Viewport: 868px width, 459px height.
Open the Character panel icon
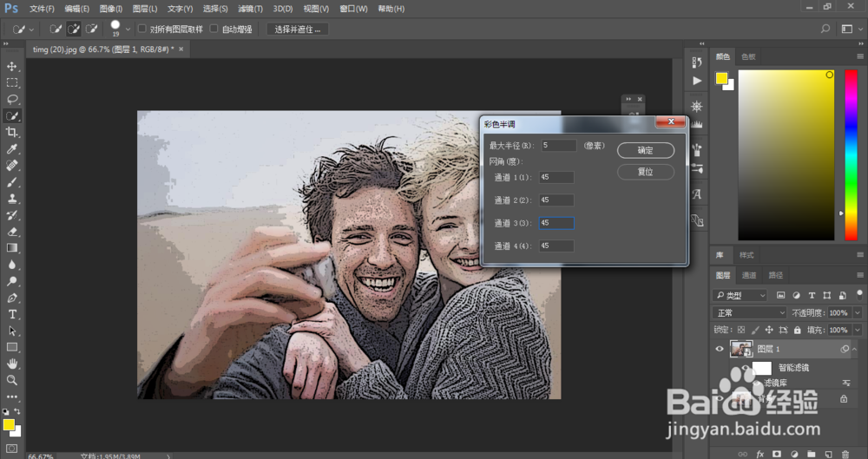coord(697,194)
